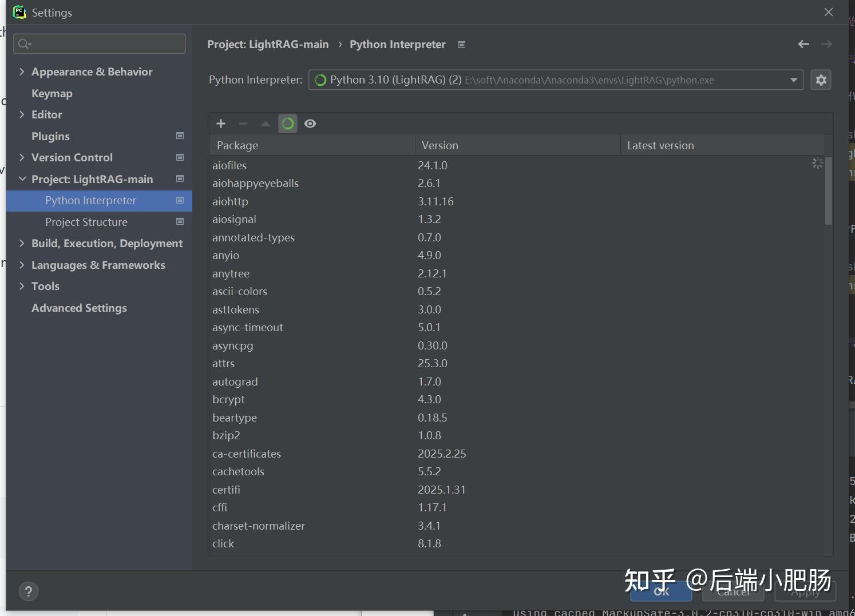This screenshot has height=616, width=855.
Task: Select the bcrypt package row
Action: (x=517, y=399)
